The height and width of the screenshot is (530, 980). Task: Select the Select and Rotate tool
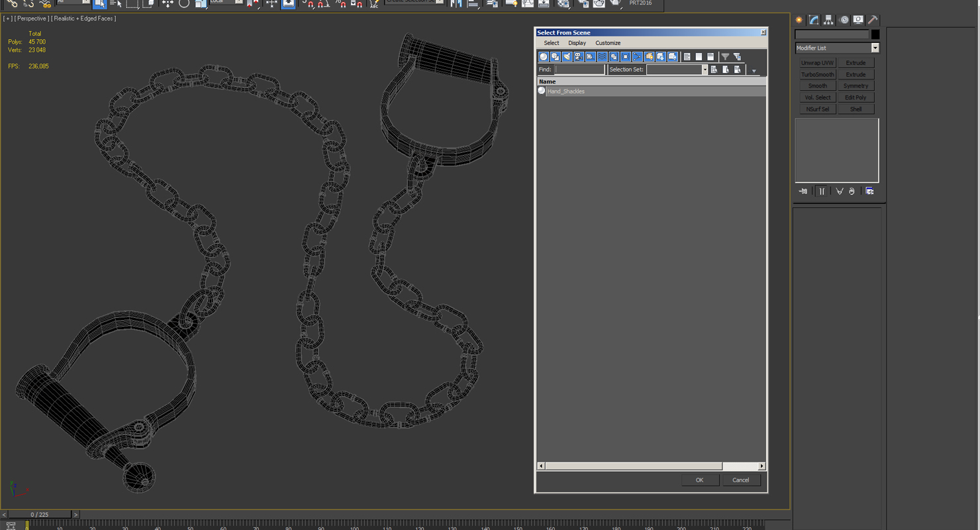click(184, 4)
